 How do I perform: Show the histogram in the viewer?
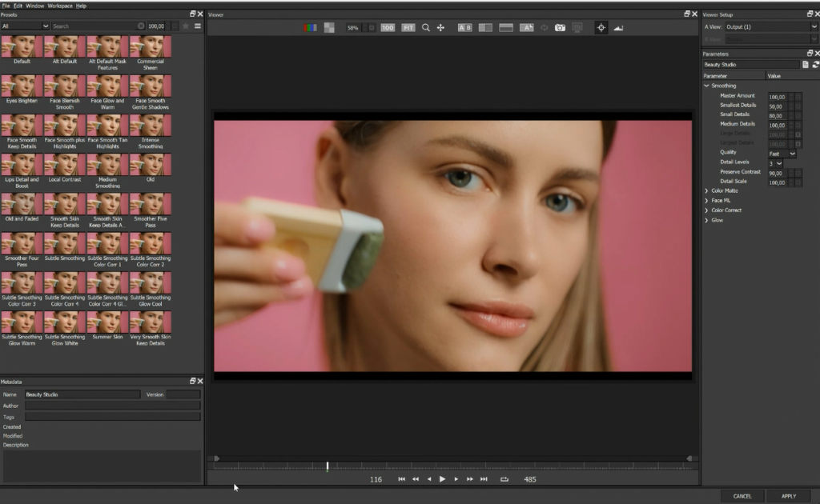(x=618, y=27)
